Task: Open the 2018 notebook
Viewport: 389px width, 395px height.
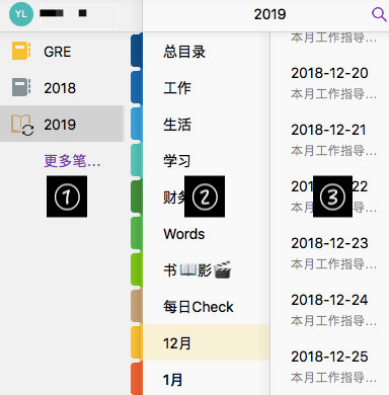Action: point(62,88)
